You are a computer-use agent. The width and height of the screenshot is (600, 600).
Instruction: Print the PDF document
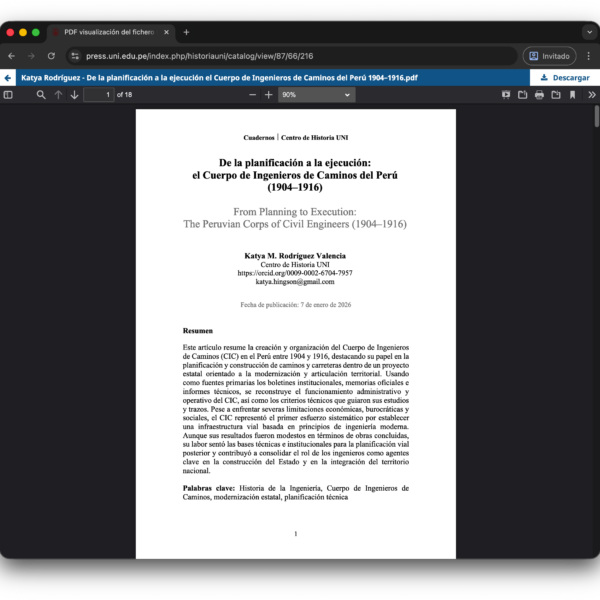[x=539, y=95]
